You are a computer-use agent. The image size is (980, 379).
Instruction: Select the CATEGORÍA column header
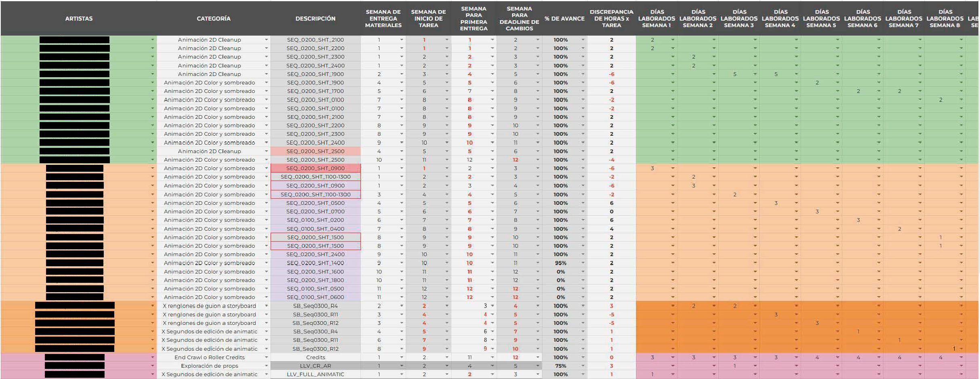pyautogui.click(x=214, y=19)
